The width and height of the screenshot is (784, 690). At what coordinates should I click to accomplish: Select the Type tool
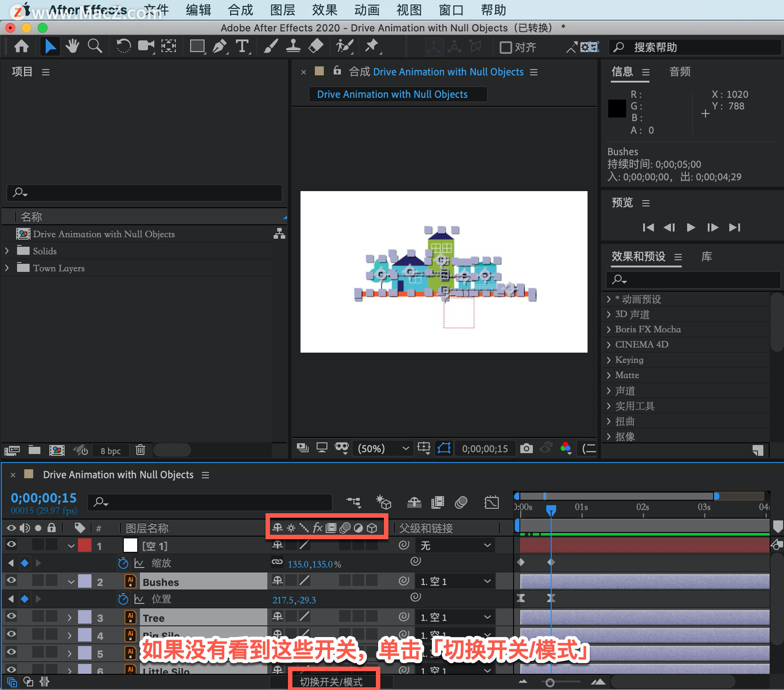[x=242, y=46]
